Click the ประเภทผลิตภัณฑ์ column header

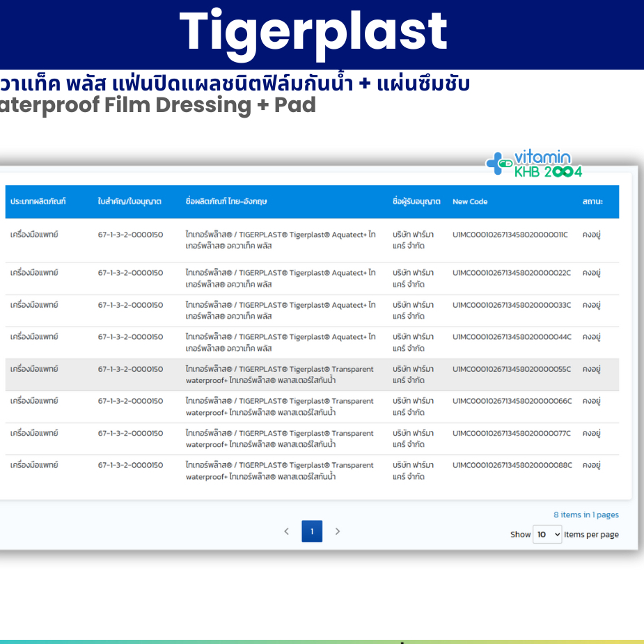click(38, 201)
